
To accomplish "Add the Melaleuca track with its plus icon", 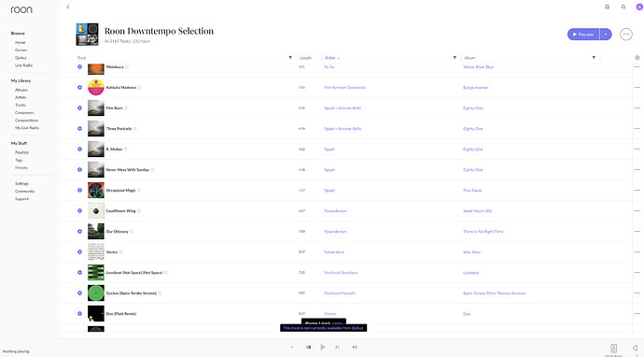I will (79, 66).
